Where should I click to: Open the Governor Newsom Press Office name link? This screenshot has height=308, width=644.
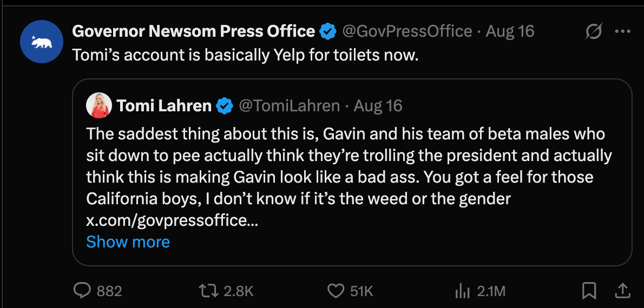[x=193, y=31]
